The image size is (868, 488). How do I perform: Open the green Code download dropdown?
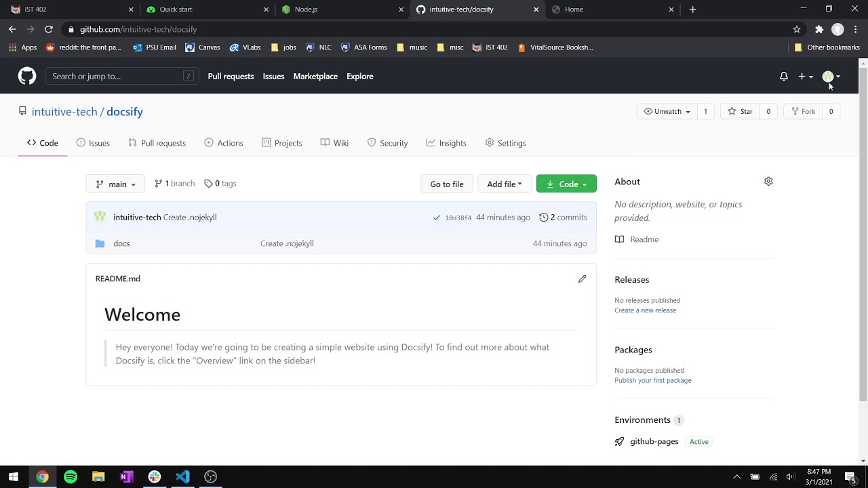pyautogui.click(x=566, y=184)
